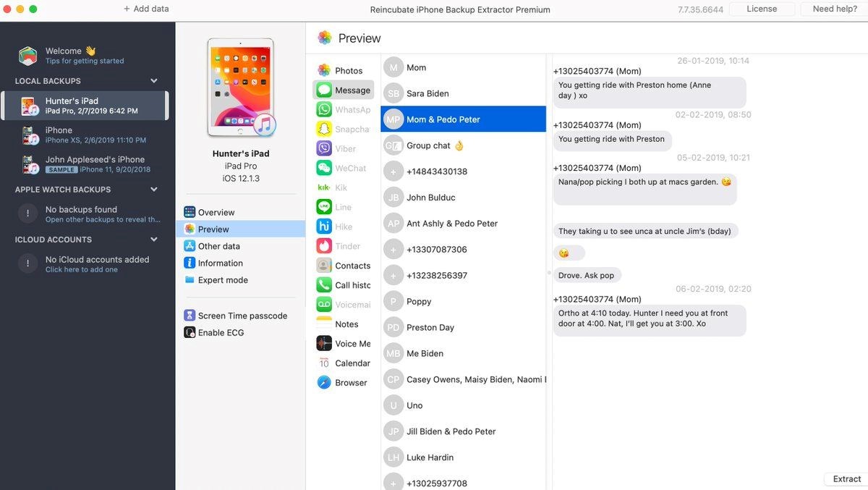This screenshot has width=868, height=490.
Task: Open the +13238256397 conversation
Action: coord(464,276)
